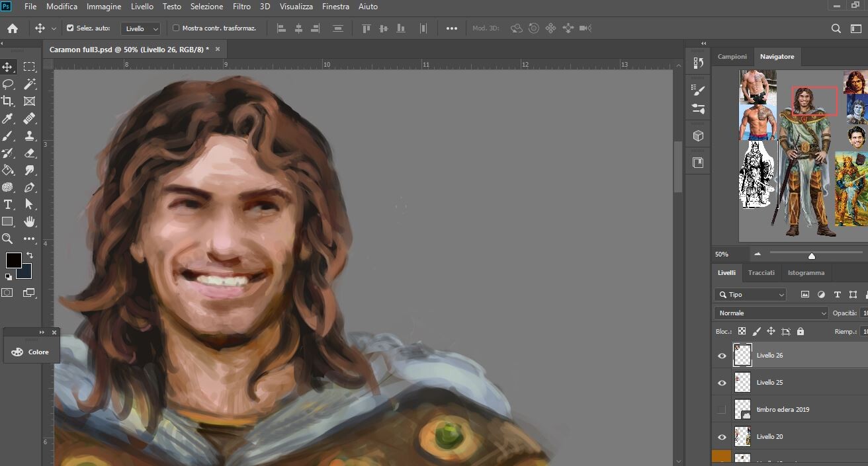Select the Magic Wand tool
This screenshot has width=868, height=466.
[29, 84]
